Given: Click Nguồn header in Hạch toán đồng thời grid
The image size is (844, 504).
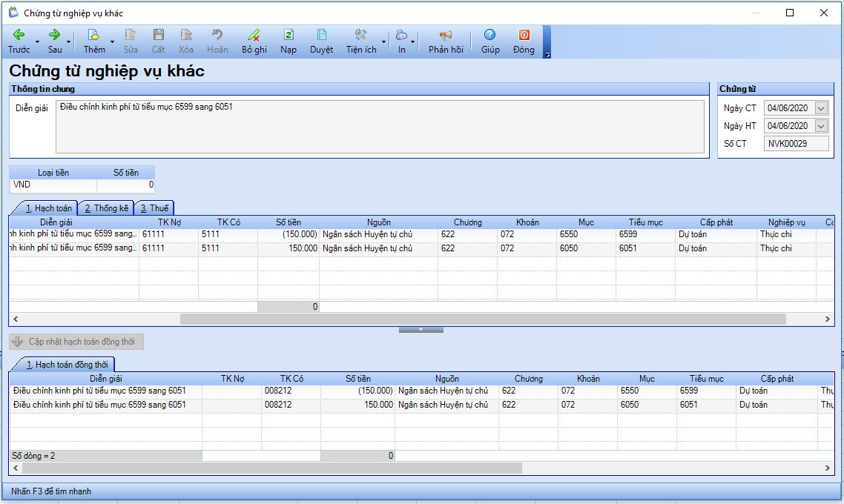Looking at the screenshot, I should (446, 379).
